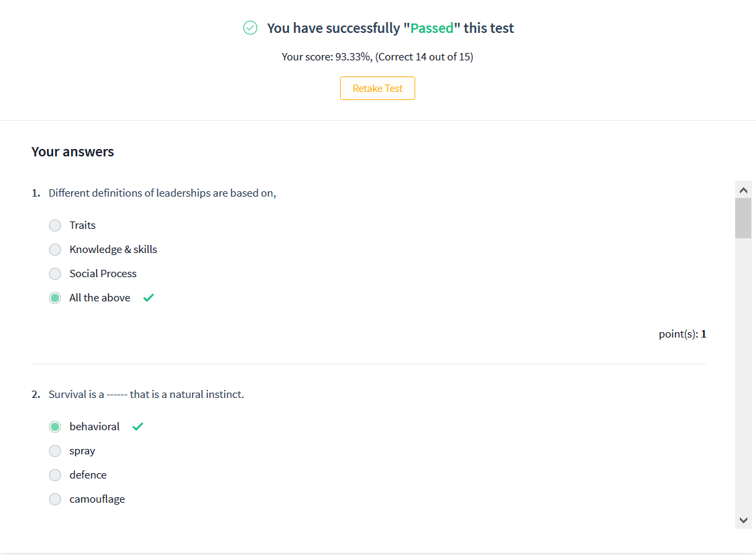Click the score percentage summary text
The image size is (756, 555).
pyautogui.click(x=377, y=57)
